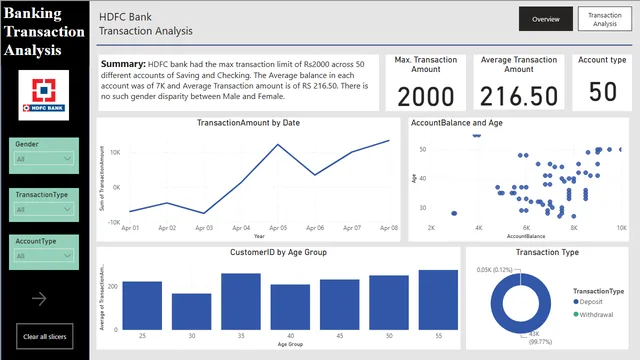640x360 pixels.
Task: Click the Withdrawal legend label
Action: 596,314
